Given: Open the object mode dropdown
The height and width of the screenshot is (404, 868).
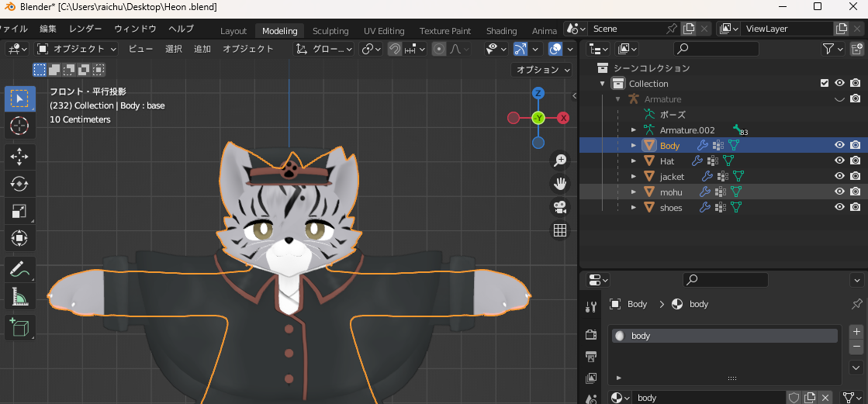Looking at the screenshot, I should [x=77, y=50].
